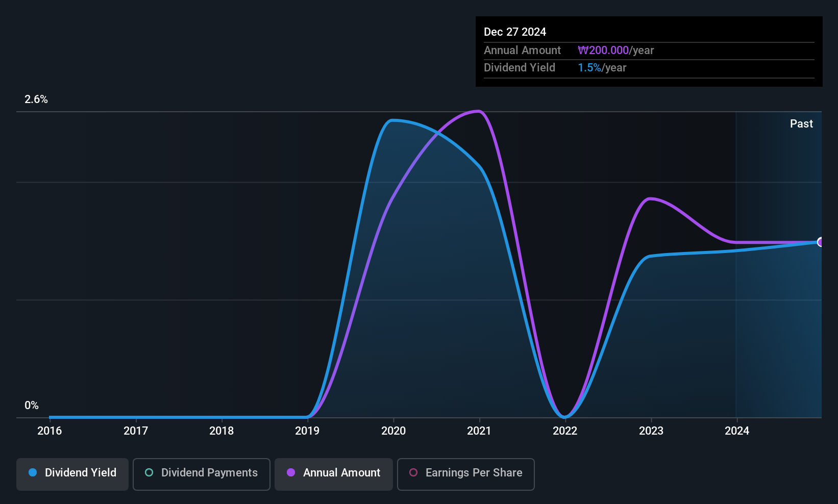Click the purple annual amount peak at 2021

click(x=478, y=111)
